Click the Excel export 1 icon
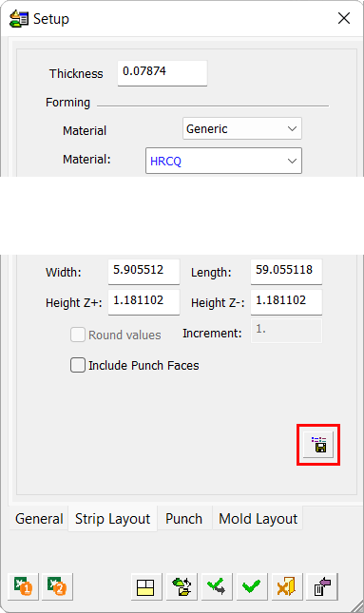Screen dimensions: 364x613 (23, 586)
